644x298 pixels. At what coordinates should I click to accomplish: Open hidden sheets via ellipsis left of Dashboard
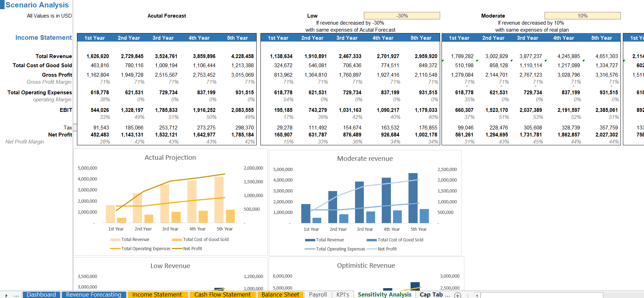pos(17,295)
